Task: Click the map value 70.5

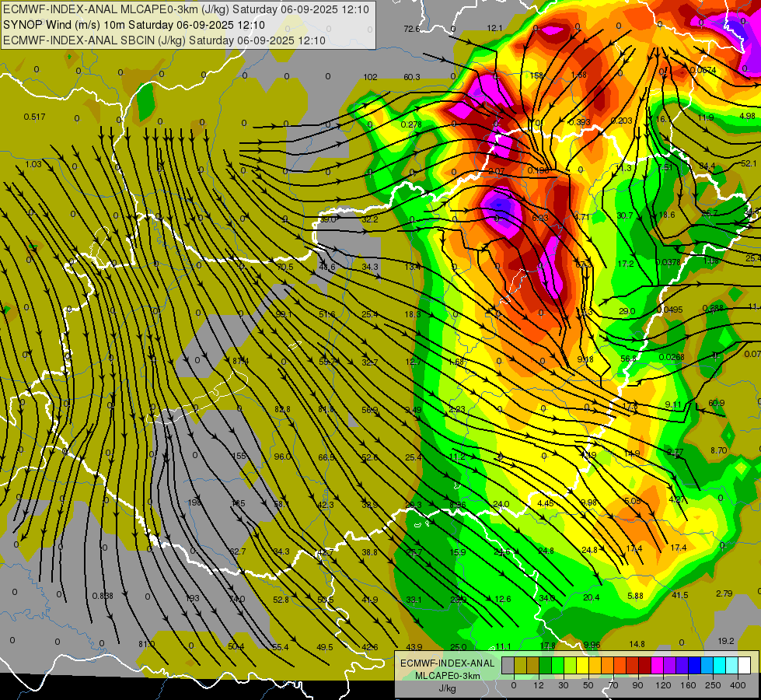Action: pos(285,267)
